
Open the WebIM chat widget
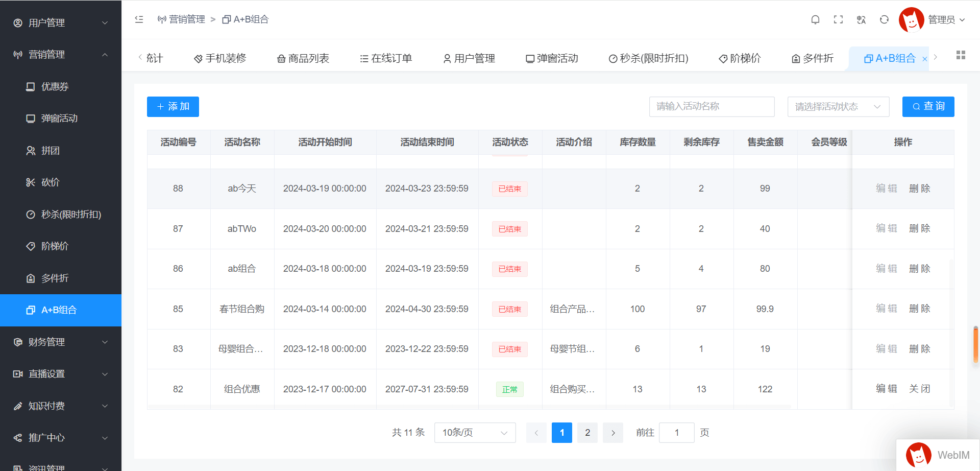point(938,455)
